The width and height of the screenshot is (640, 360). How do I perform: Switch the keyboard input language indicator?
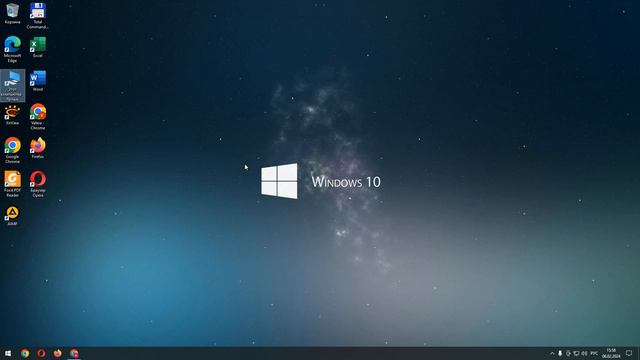coord(594,353)
